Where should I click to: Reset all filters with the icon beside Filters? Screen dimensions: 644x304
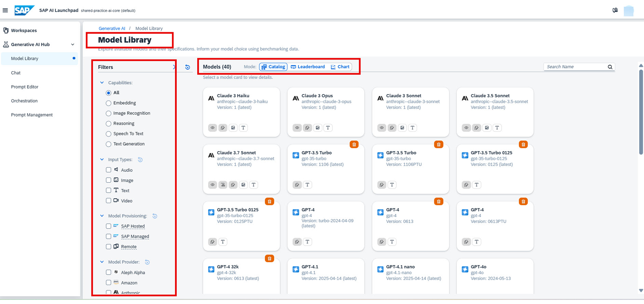click(x=188, y=67)
